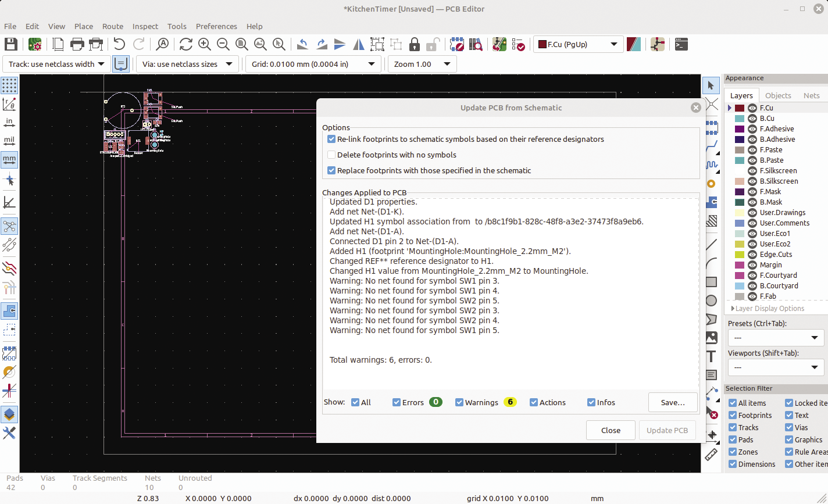The height and width of the screenshot is (504, 828).
Task: Close the Update PCB dialog with Close button
Action: 611,431
